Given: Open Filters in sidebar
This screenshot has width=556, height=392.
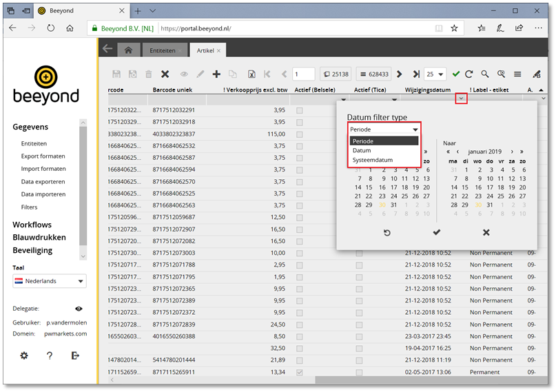Looking at the screenshot, I should 29,207.
